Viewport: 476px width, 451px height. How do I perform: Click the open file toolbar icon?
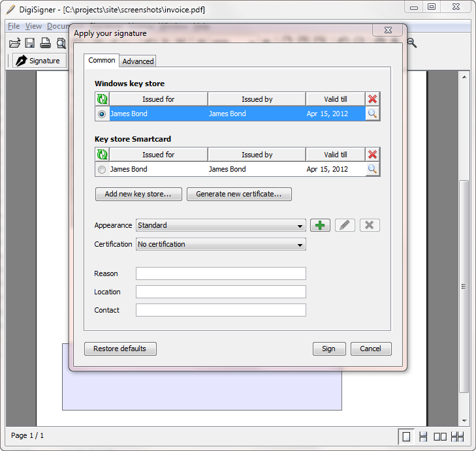coord(14,43)
